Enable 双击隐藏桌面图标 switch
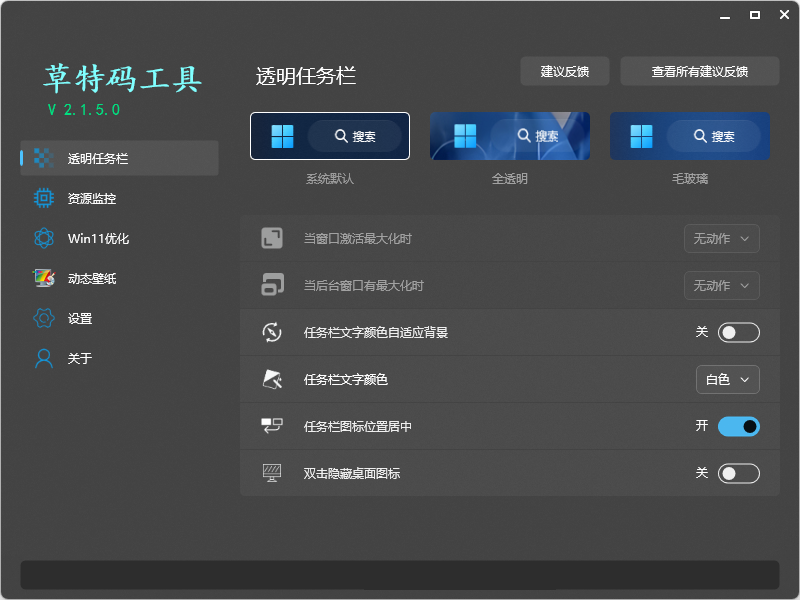800x600 pixels. point(738,473)
